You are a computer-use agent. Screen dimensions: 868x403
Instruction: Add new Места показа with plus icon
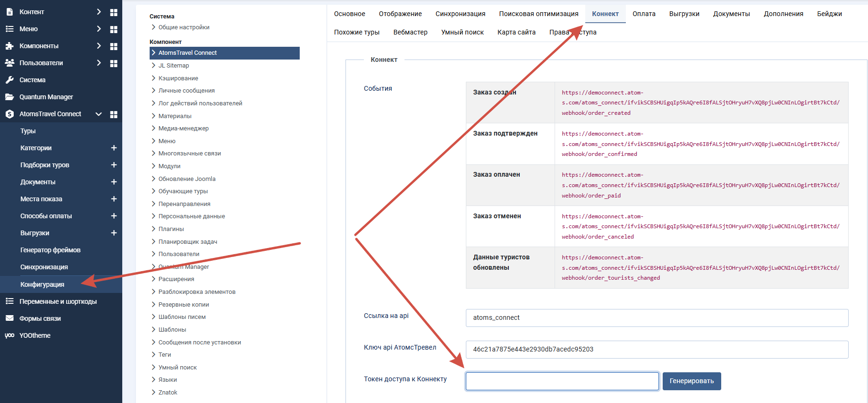[x=114, y=199]
